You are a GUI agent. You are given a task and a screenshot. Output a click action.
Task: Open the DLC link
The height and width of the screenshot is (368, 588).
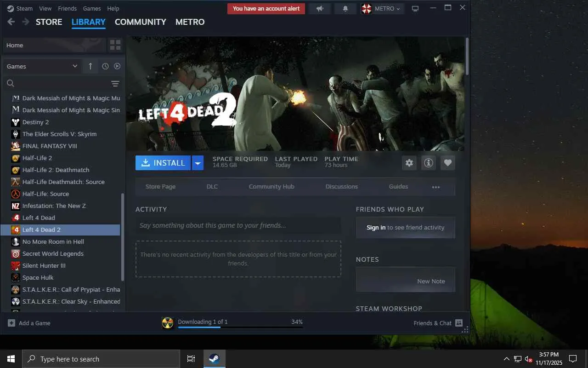(212, 187)
